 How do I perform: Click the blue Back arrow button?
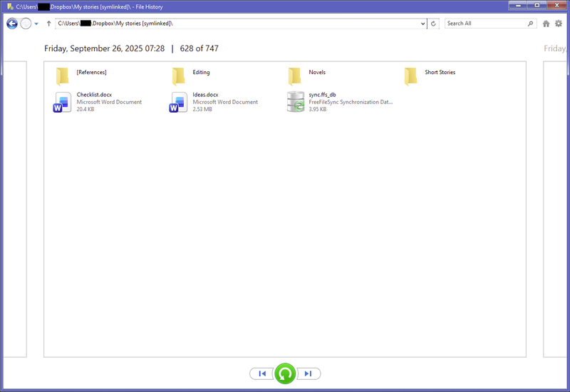[12, 24]
